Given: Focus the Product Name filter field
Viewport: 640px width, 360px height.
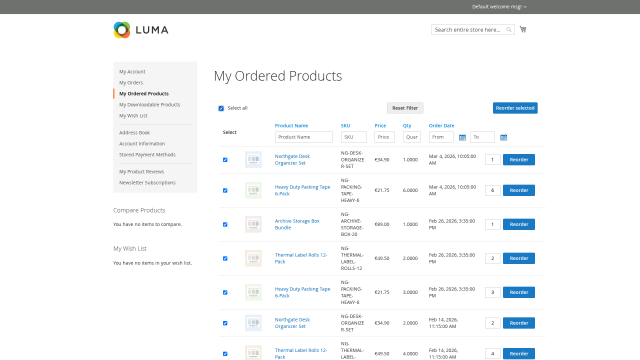Looking at the screenshot, I should (x=304, y=137).
